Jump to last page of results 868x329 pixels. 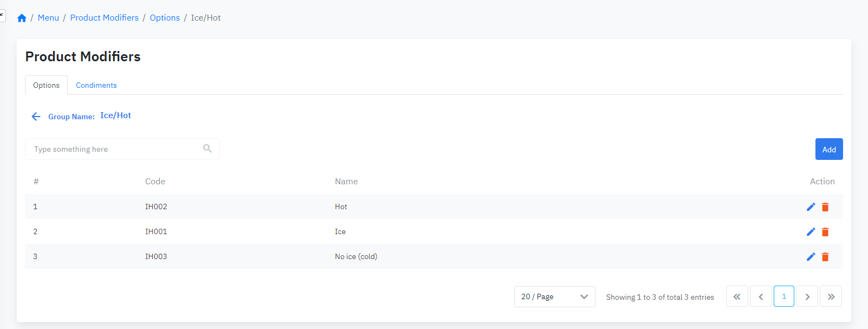pos(831,296)
